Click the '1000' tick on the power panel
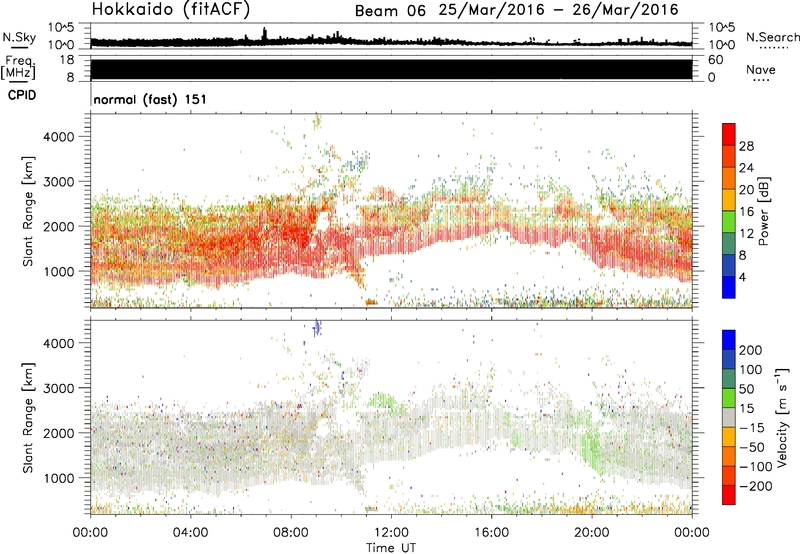Image resolution: width=800 pixels, height=554 pixels. click(x=59, y=271)
